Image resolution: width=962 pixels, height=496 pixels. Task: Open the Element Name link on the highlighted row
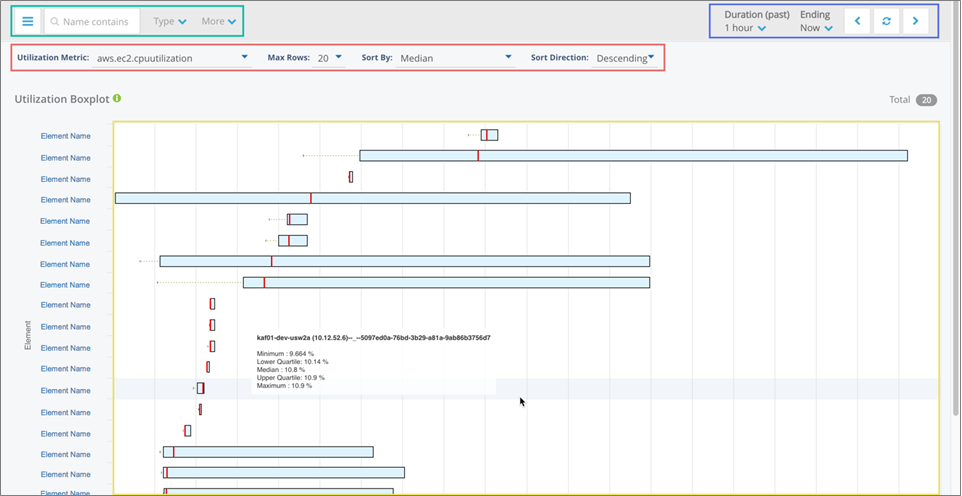pyautogui.click(x=64, y=390)
